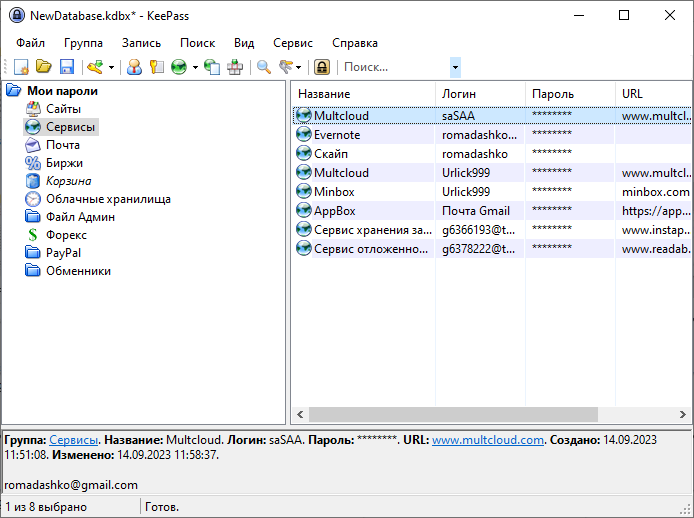
Task: Open the Сервисы group link in details
Action: click(x=73, y=440)
